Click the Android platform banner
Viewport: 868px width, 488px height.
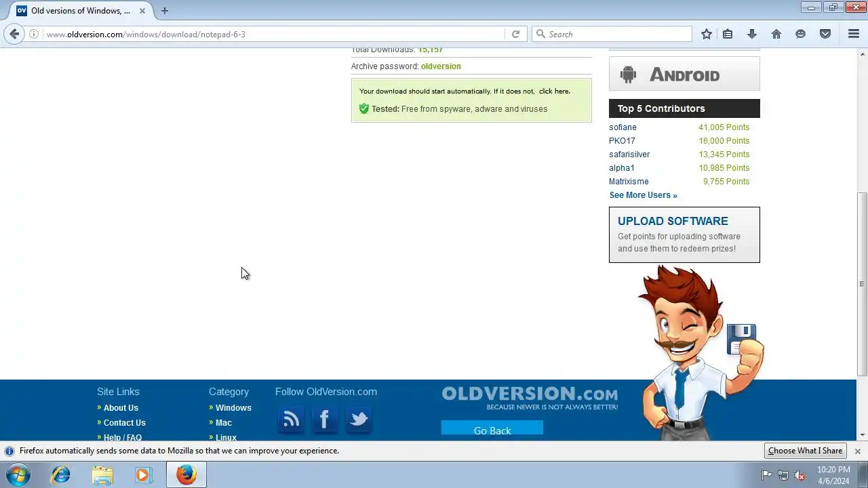click(684, 74)
